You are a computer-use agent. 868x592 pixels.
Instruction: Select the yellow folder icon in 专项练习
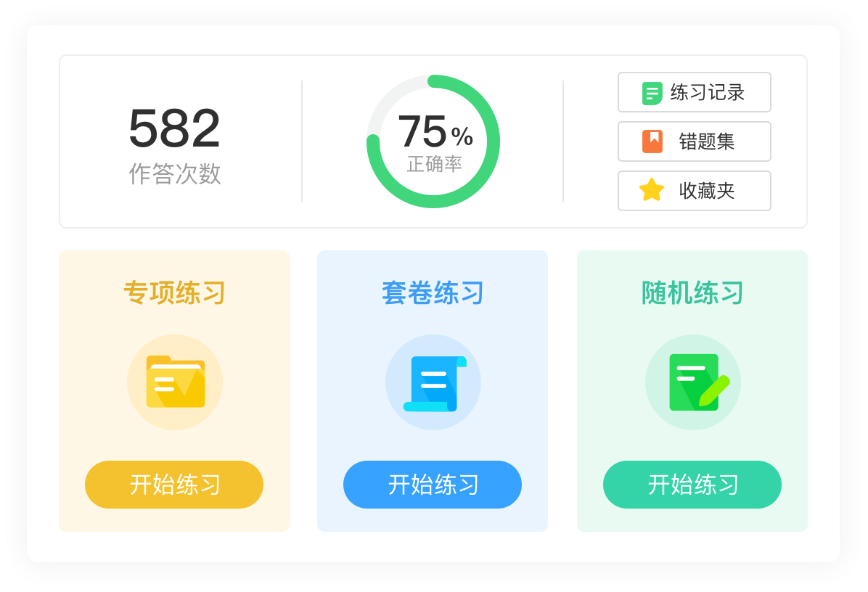175,382
